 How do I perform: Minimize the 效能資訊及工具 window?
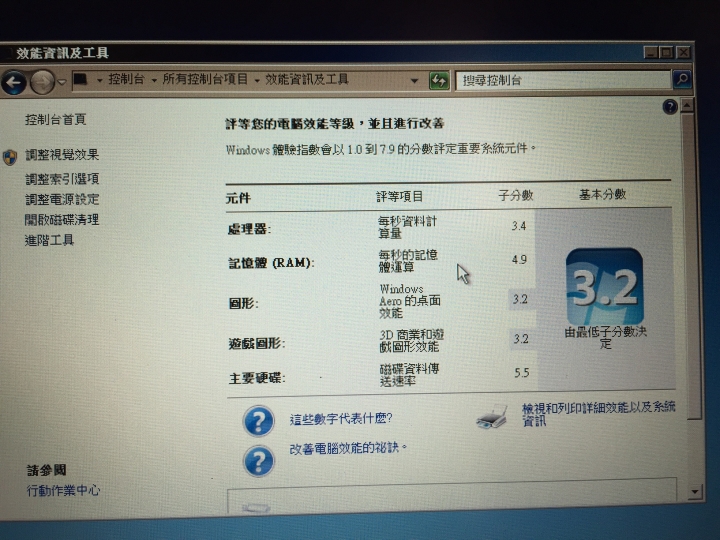[x=650, y=53]
